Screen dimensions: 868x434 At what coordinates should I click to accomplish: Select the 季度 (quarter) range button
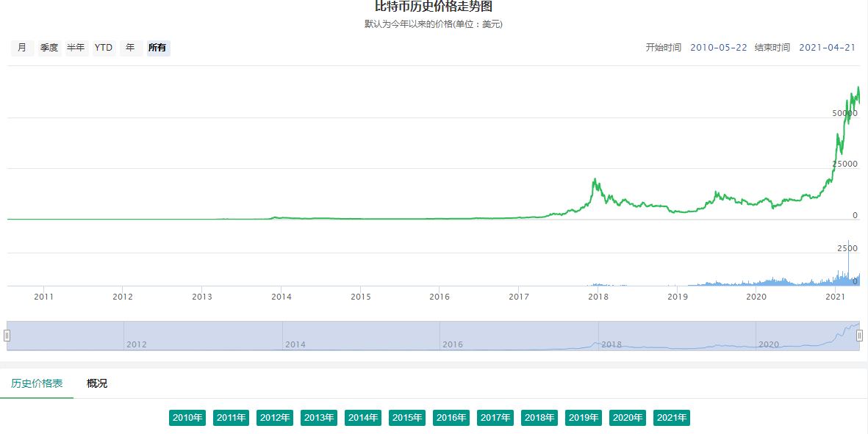[x=49, y=48]
